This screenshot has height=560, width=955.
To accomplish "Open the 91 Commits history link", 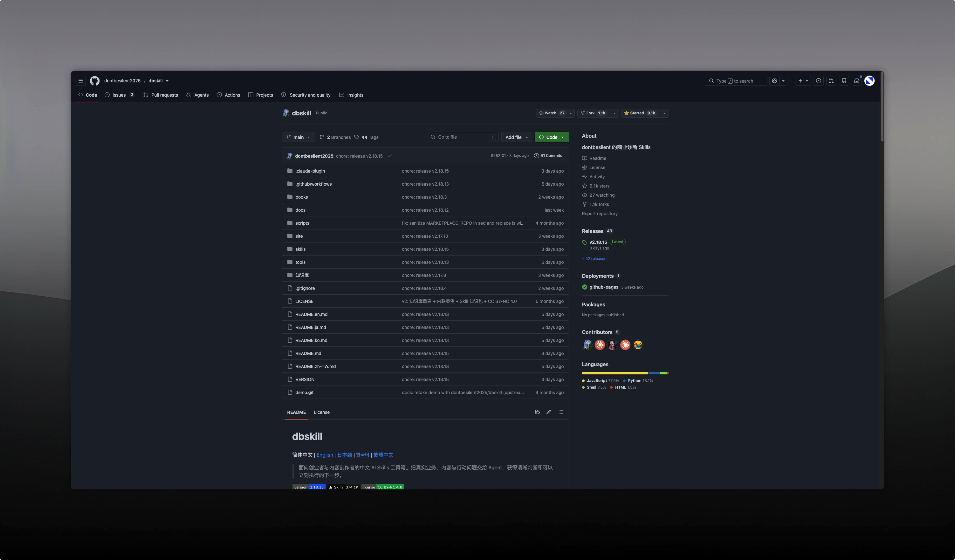I will click(x=548, y=156).
